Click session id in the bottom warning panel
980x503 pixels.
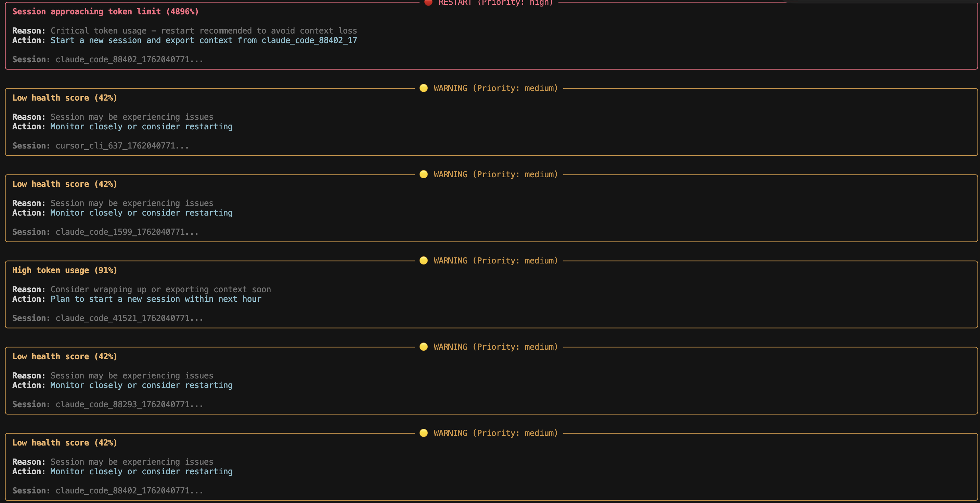(129, 490)
